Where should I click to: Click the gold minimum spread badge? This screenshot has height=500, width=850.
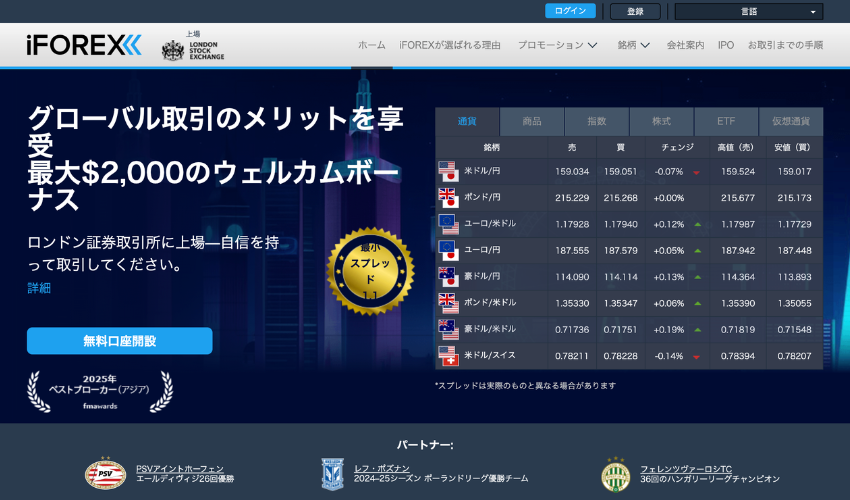coord(370,271)
